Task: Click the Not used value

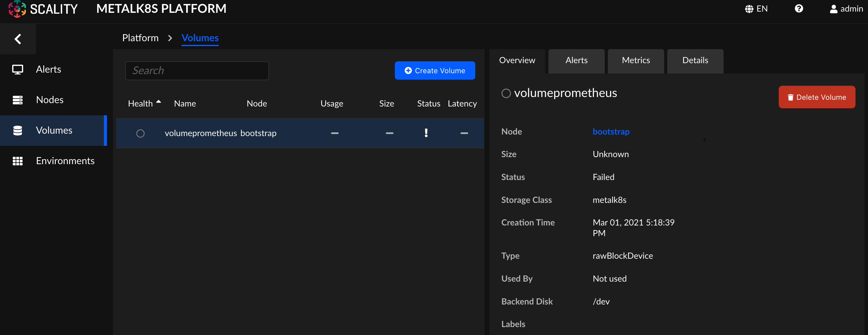Action: 610,279
